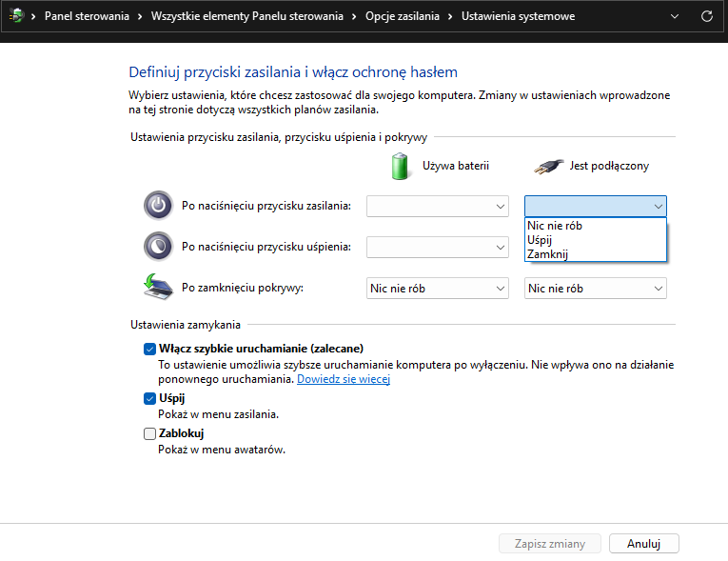Enable the 'Zablokuj' checkbox
Screen dimensions: 728x561
(149, 433)
